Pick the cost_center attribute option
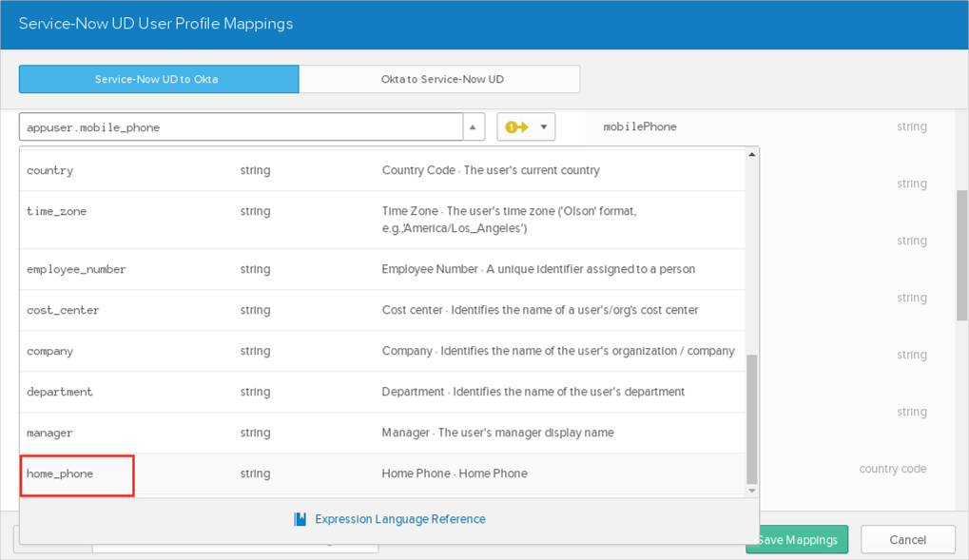The image size is (969, 560). (x=63, y=310)
